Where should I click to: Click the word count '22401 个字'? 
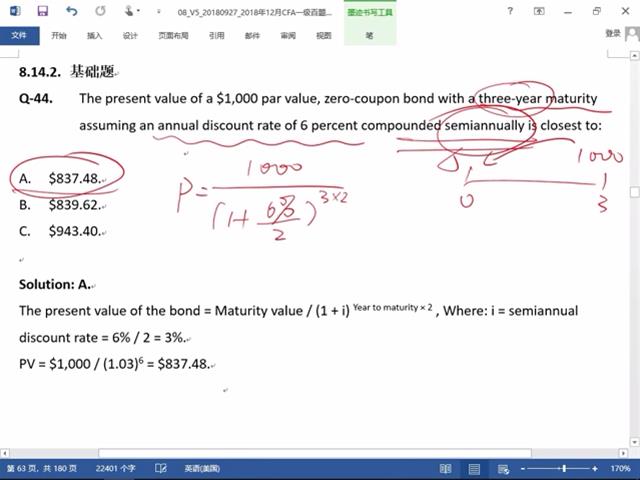coord(115,469)
